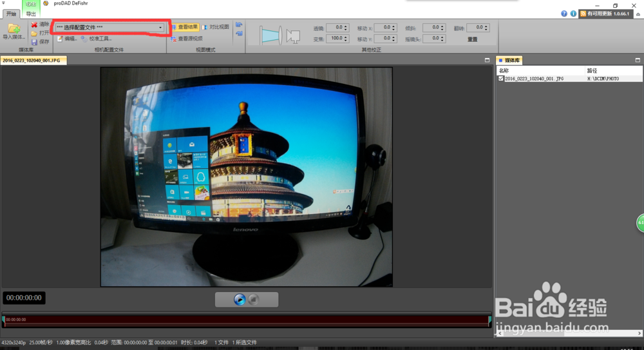Viewport: 644px width, 350px height.
Task: Open the 选择配置文件 camera profile dropdown
Action: pyautogui.click(x=109, y=28)
